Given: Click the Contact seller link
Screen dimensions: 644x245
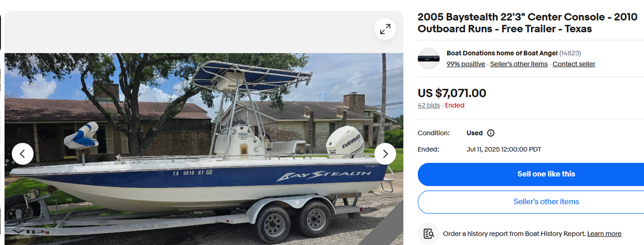Looking at the screenshot, I should 574,64.
